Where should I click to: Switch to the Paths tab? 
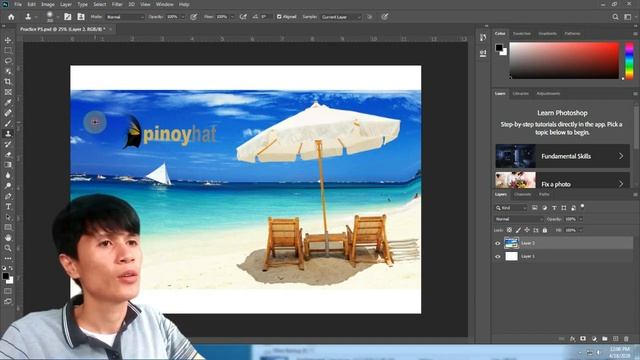(544, 194)
